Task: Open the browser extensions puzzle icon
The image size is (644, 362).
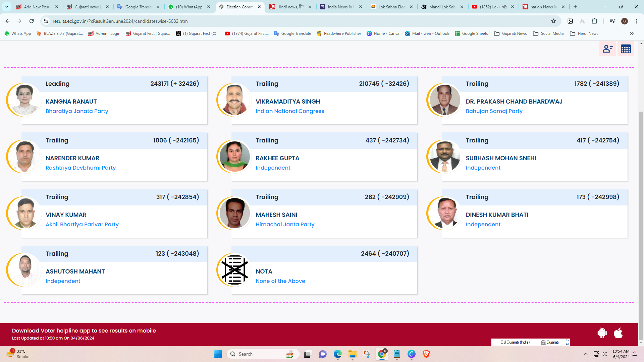Action: [594, 21]
